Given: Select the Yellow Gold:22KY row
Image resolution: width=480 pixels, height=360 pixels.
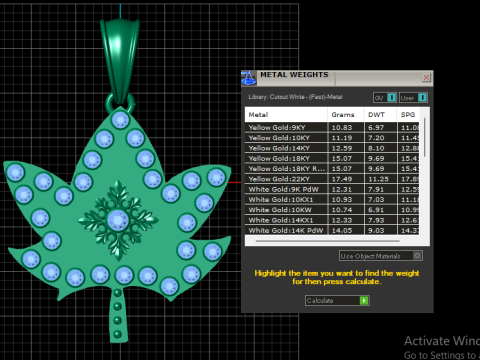Looking at the screenshot, I should pos(332,179).
